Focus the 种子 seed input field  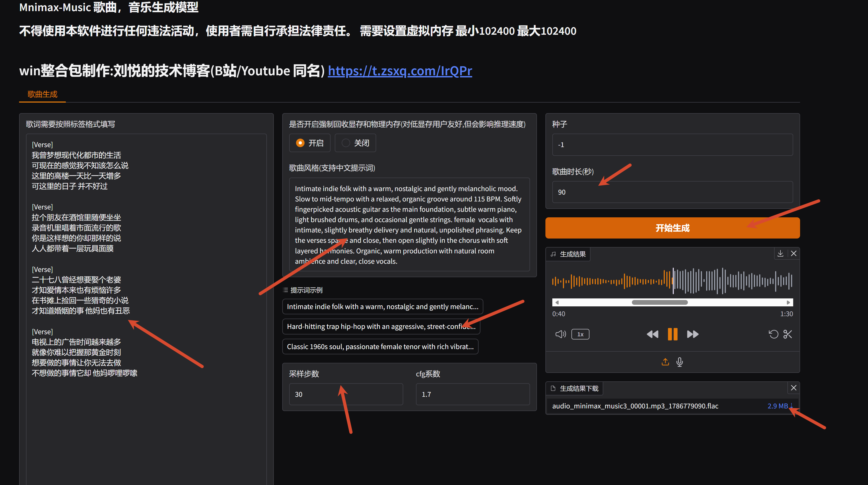672,145
